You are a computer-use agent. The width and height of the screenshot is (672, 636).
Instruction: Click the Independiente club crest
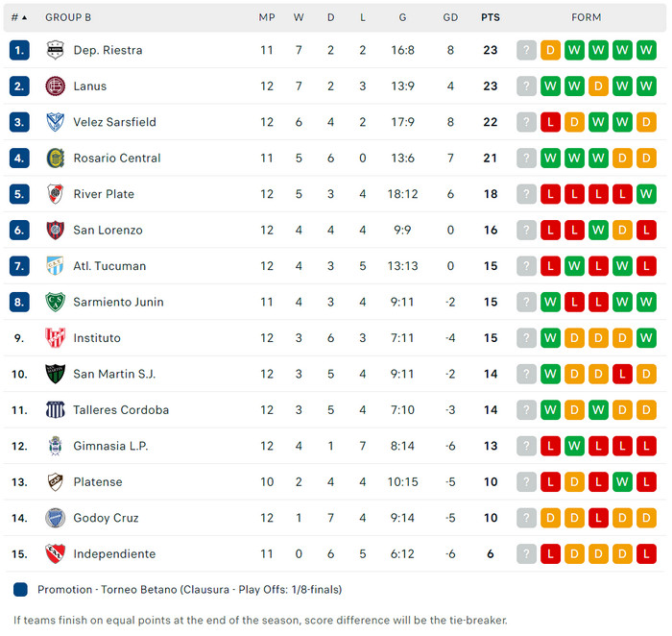[x=55, y=554]
